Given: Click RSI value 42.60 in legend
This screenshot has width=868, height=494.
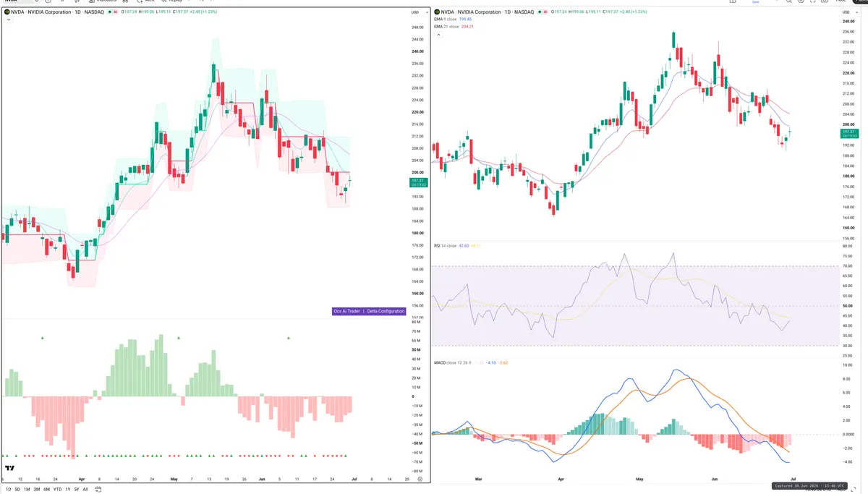Looking at the screenshot, I should pos(464,246).
